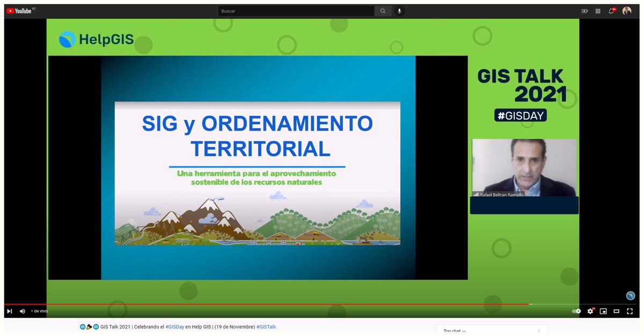Open the YouTube apps grid
Viewport: 644px width, 336px height.
coord(598,11)
